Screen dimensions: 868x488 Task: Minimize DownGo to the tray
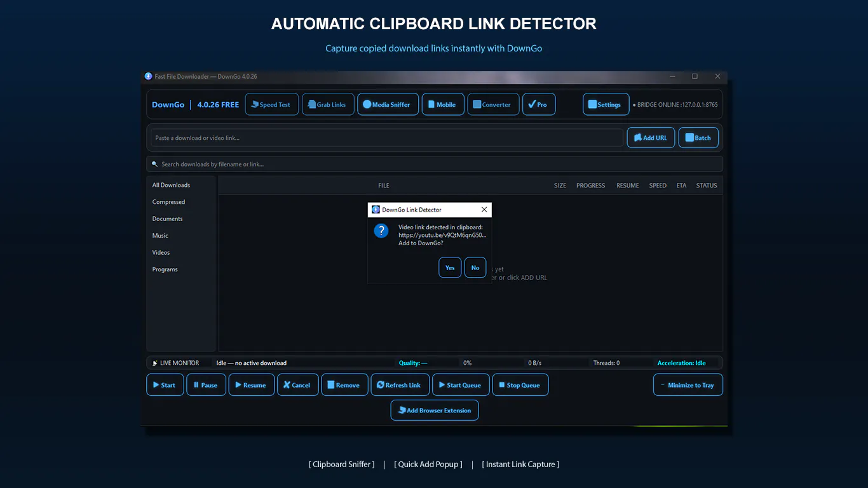click(x=688, y=384)
